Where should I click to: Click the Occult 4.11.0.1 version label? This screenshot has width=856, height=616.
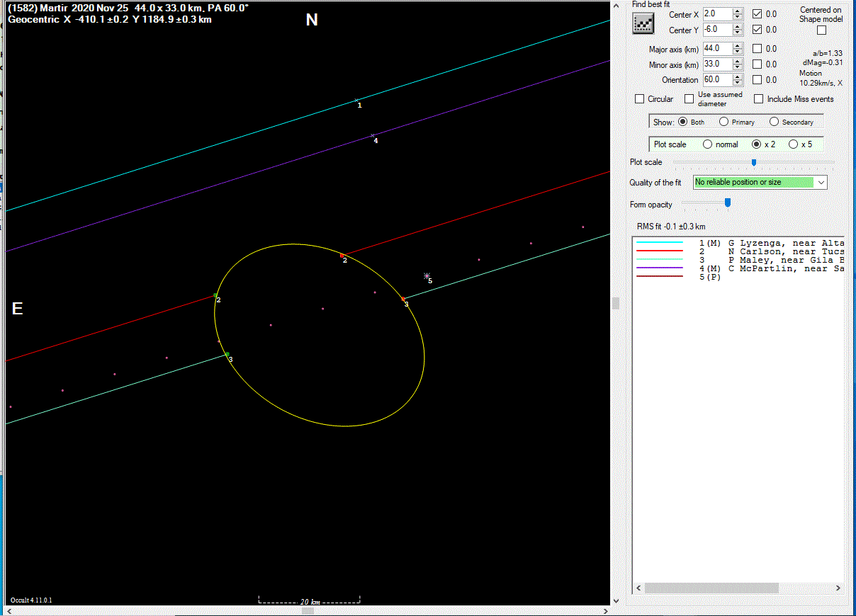pos(31,600)
